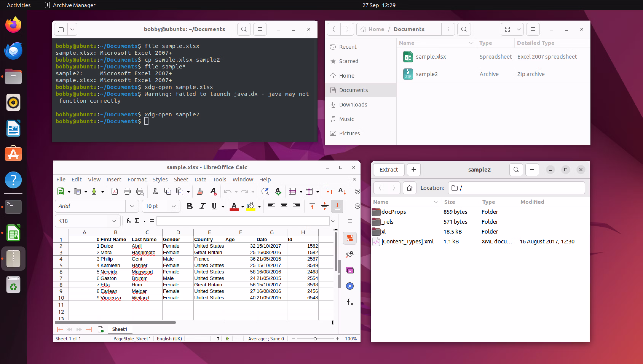
Task: Click the Bold formatting icon in Calc
Action: pos(189,206)
